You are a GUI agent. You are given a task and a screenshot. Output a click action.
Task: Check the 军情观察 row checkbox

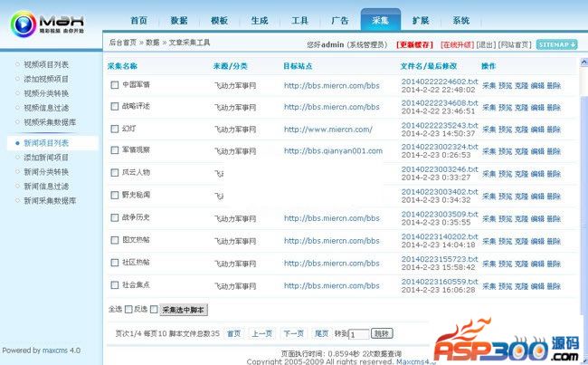click(115, 150)
